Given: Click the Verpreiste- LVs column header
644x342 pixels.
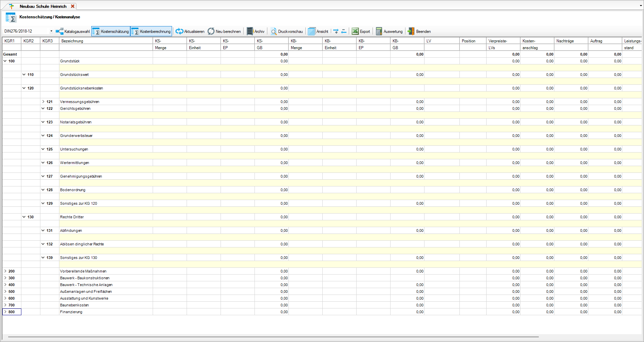Looking at the screenshot, I should point(503,44).
